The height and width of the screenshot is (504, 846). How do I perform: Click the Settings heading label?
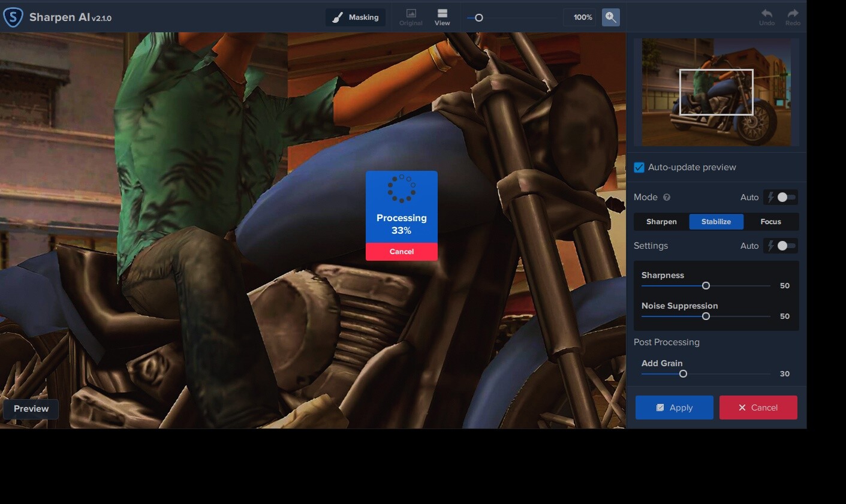651,246
